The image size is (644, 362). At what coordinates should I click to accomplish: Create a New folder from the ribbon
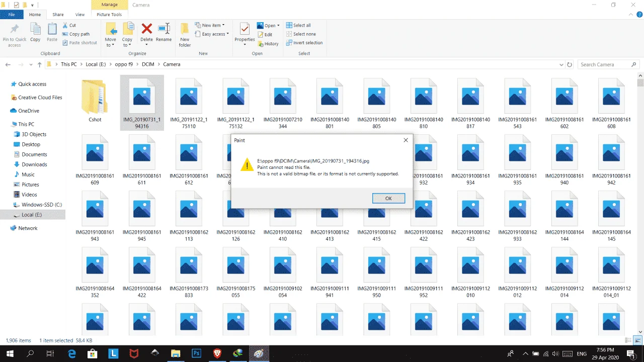coord(185,35)
